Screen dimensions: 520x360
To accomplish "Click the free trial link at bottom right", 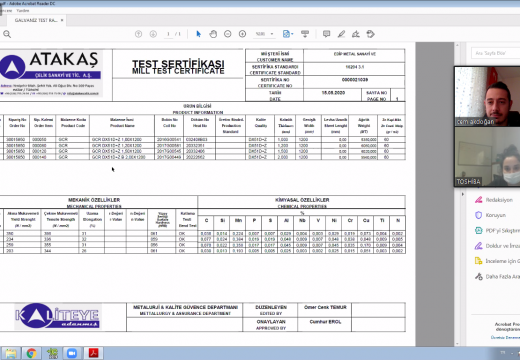I will 505,338.
